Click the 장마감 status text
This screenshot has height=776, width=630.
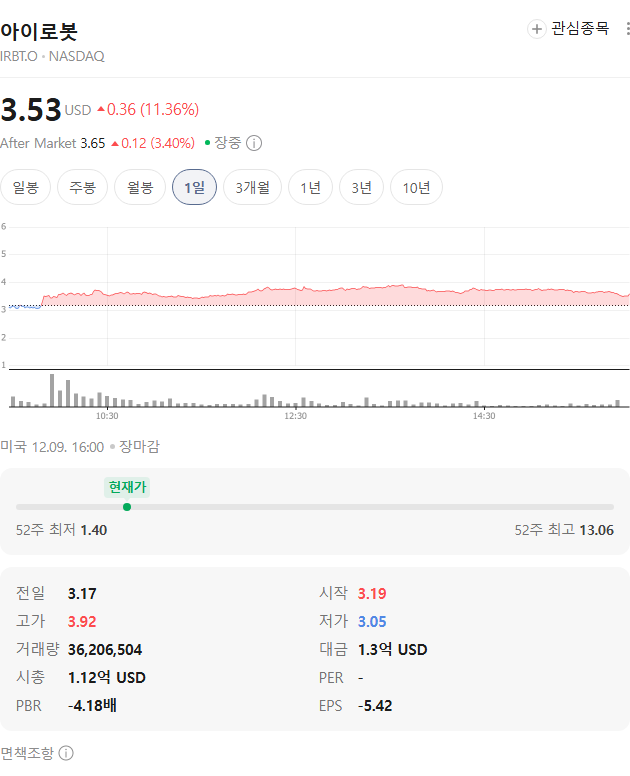[140, 447]
